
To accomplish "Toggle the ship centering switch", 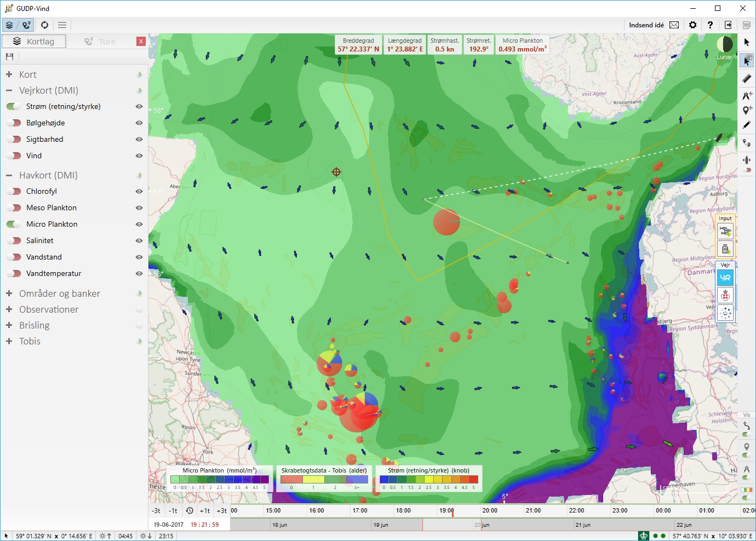I will [747, 170].
